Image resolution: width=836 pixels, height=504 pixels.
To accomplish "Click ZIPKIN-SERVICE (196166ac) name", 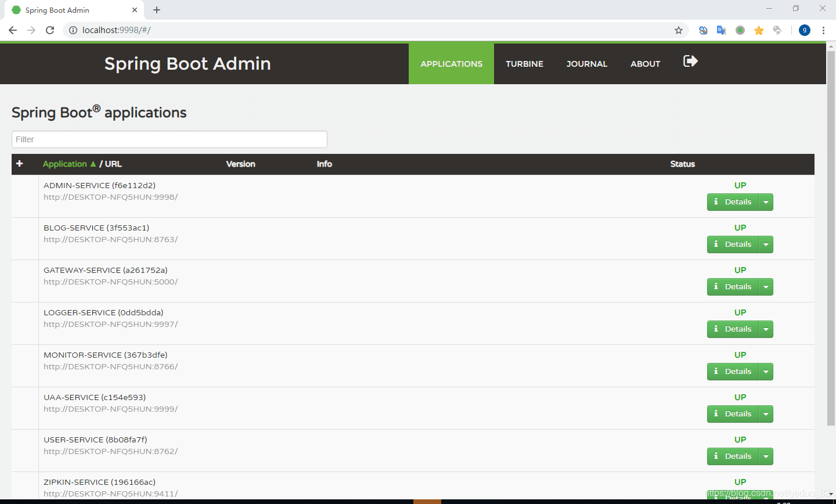I will coord(99,482).
